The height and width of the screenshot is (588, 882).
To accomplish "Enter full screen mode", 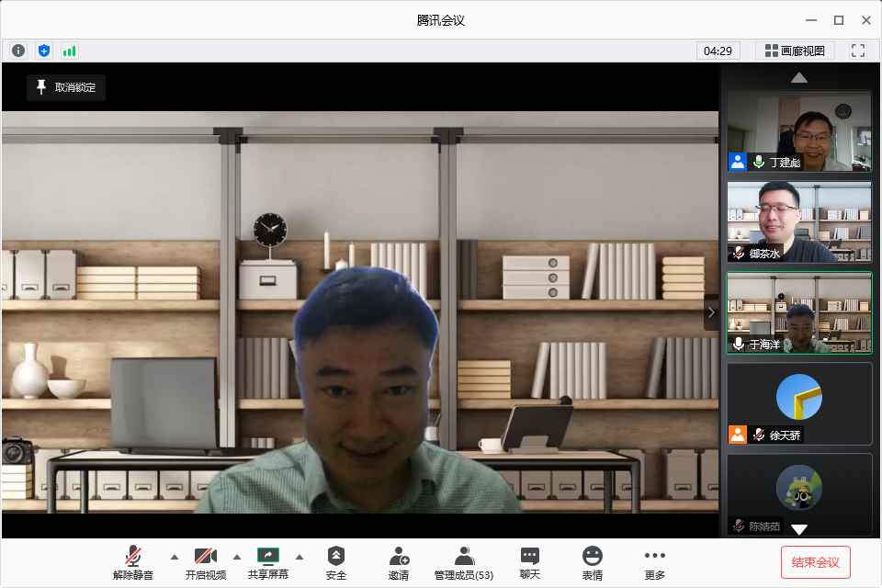I will pyautogui.click(x=858, y=51).
